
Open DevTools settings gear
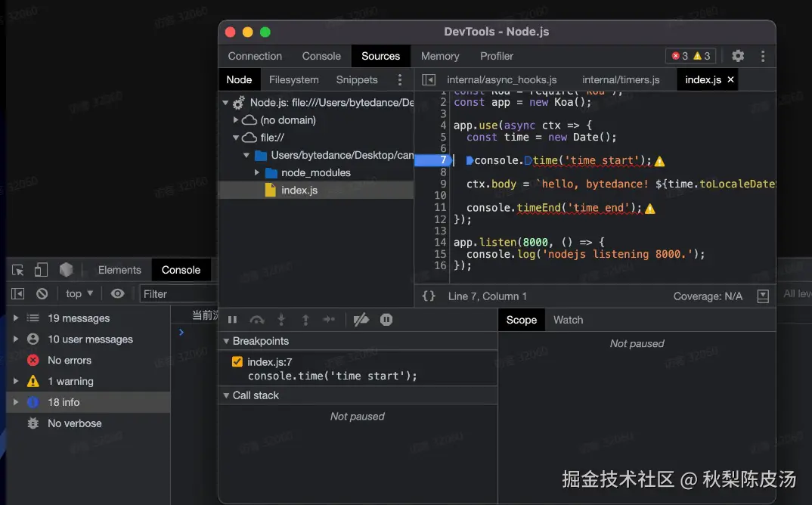(738, 56)
